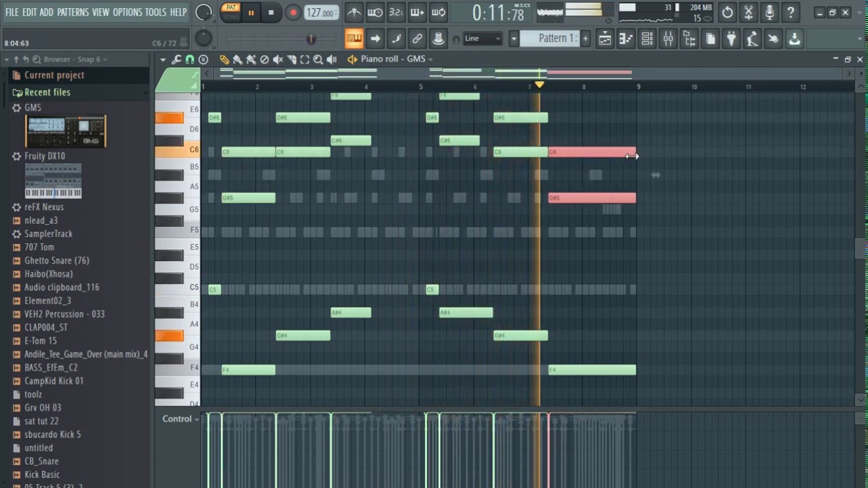Click the undo history circular arrow icon

(x=727, y=12)
